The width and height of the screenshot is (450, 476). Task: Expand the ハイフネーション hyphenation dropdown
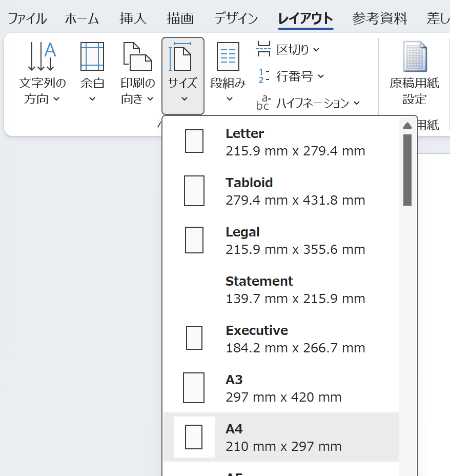point(357,103)
